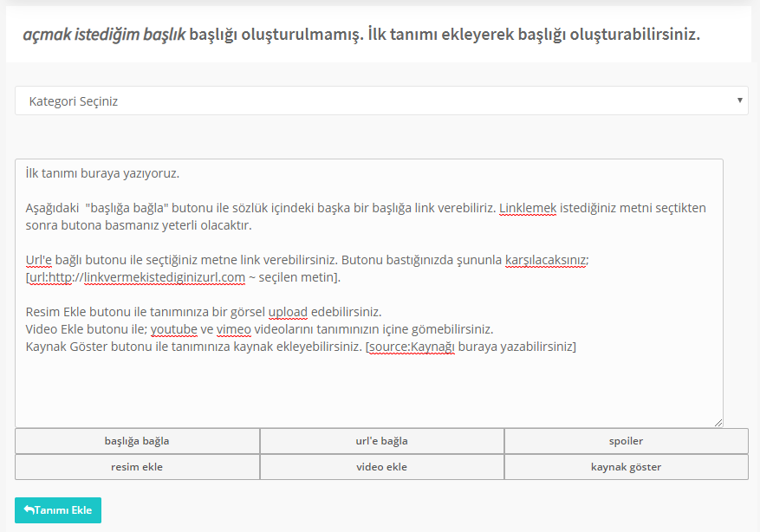760x532 pixels.
Task: Click the line 'İlk tanımı buraya yazıyoruz.'
Action: (x=102, y=173)
